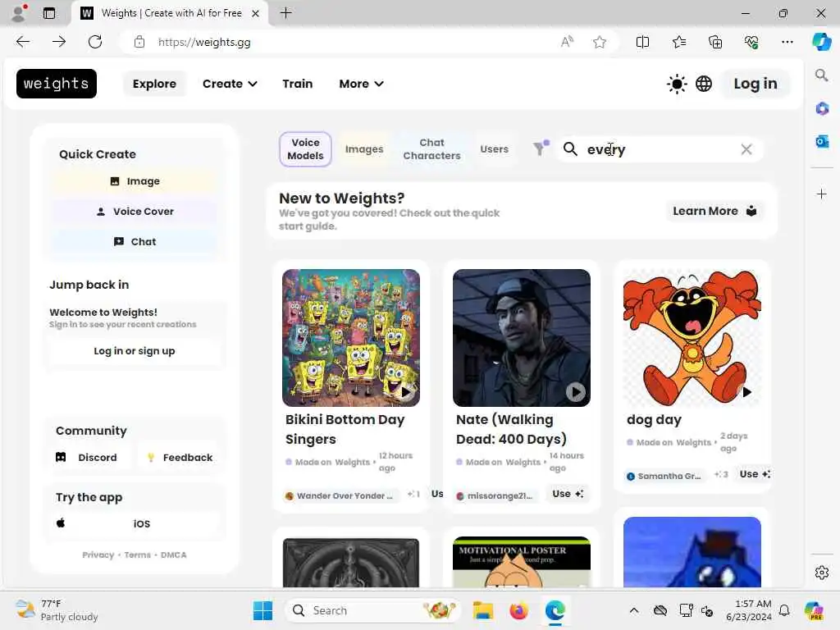
Task: Use the dog day model
Action: (x=755, y=474)
